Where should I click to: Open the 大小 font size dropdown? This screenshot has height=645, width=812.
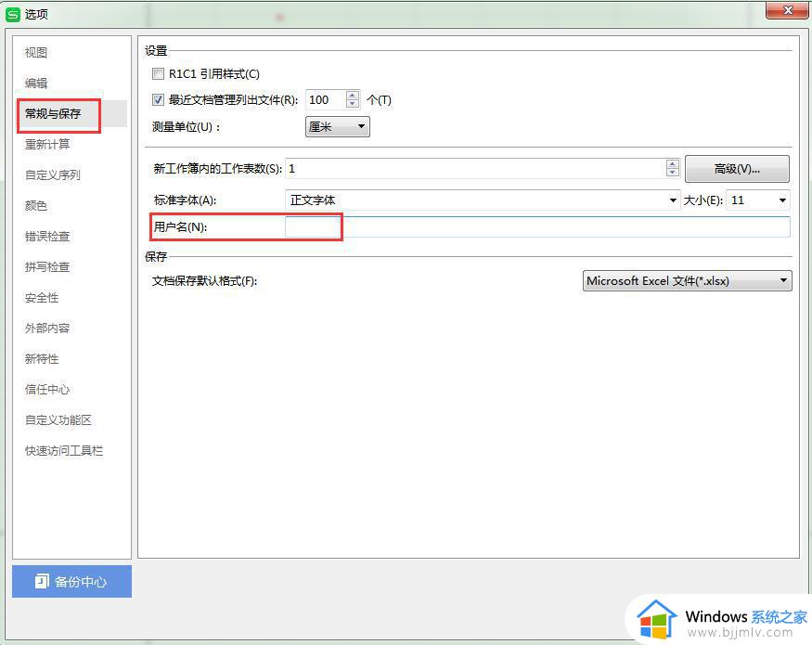point(757,200)
